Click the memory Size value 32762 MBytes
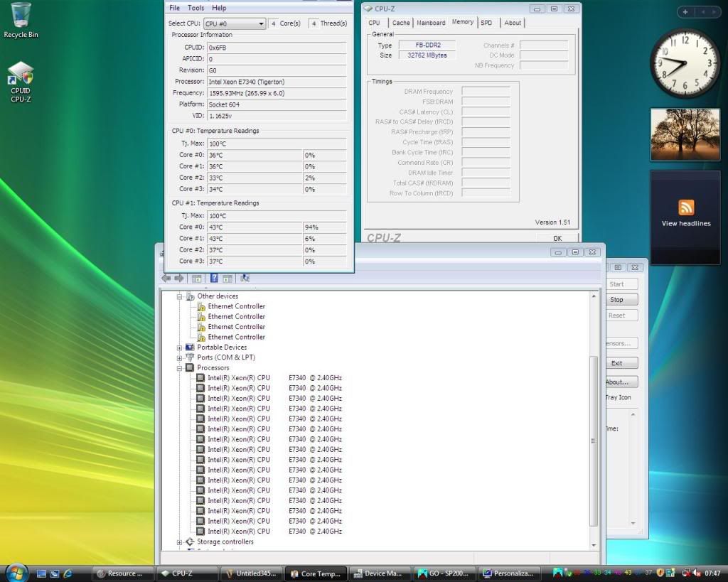 427,55
